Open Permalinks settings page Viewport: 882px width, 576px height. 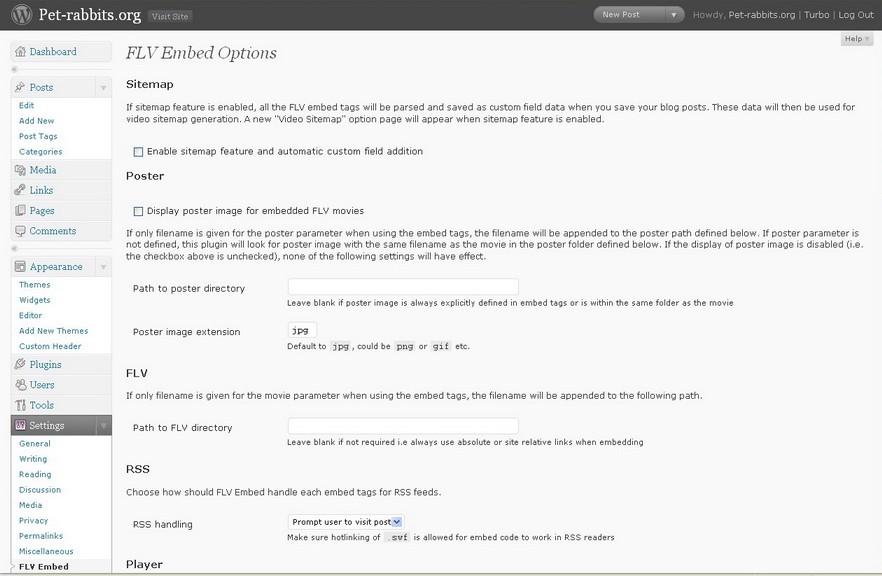click(41, 536)
